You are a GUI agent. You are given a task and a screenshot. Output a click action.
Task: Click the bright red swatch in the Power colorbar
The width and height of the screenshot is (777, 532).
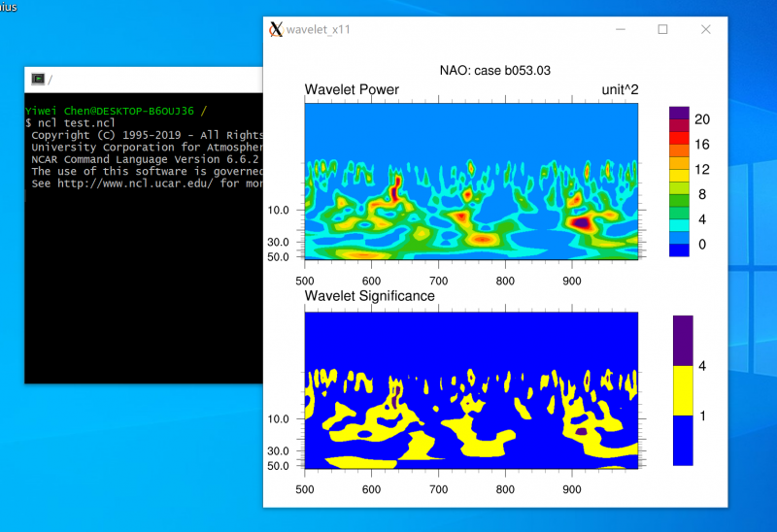[679, 138]
